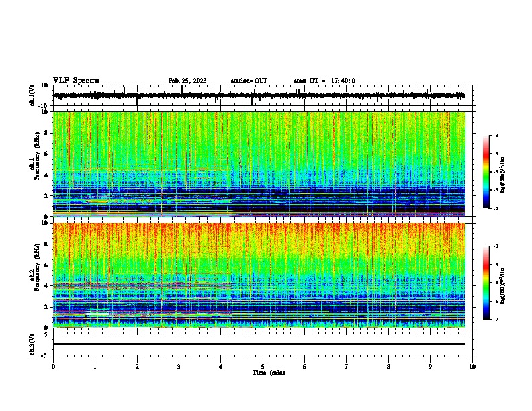Click time axis tick label 6
The width and height of the screenshot is (532, 411).
(x=305, y=367)
